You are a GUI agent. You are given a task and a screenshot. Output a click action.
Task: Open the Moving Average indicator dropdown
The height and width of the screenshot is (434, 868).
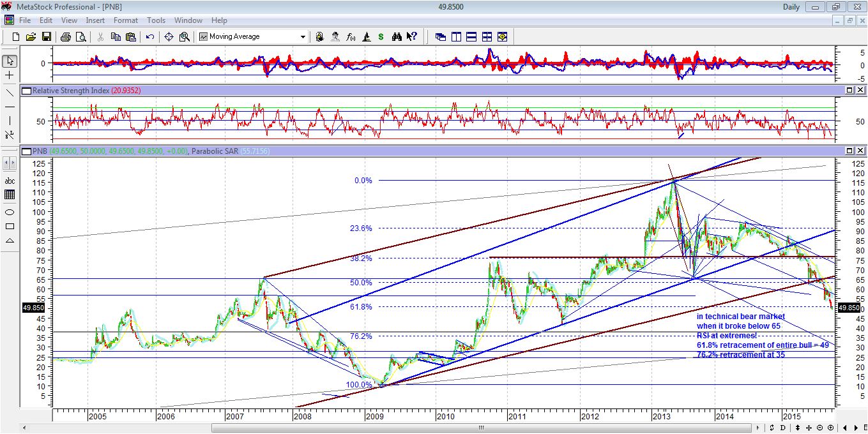pos(302,36)
